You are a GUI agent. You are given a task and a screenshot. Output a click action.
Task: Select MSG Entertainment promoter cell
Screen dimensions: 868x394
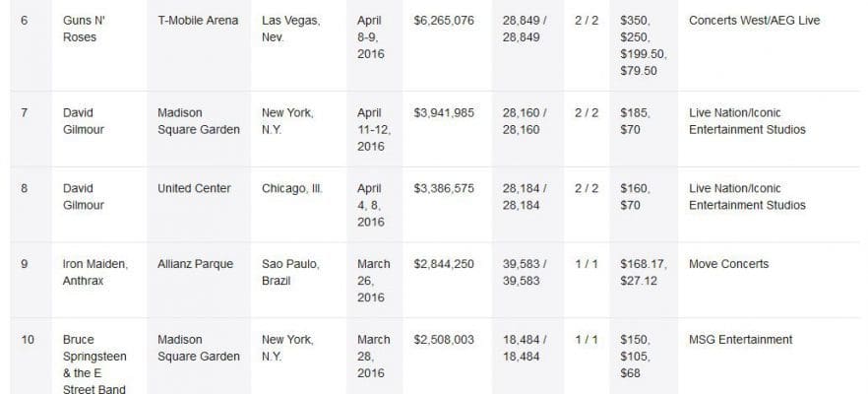click(x=741, y=340)
